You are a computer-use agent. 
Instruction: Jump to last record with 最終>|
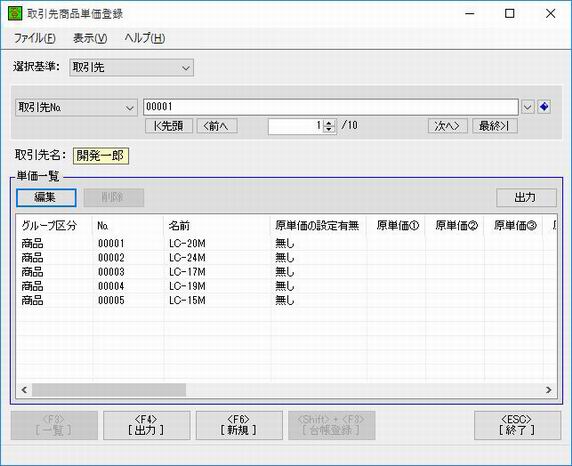click(x=495, y=126)
